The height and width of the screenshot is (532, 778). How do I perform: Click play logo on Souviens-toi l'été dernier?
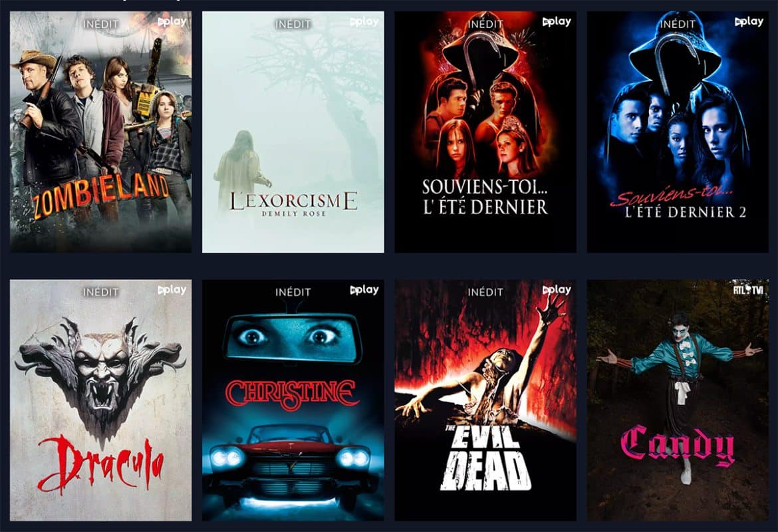(557, 22)
